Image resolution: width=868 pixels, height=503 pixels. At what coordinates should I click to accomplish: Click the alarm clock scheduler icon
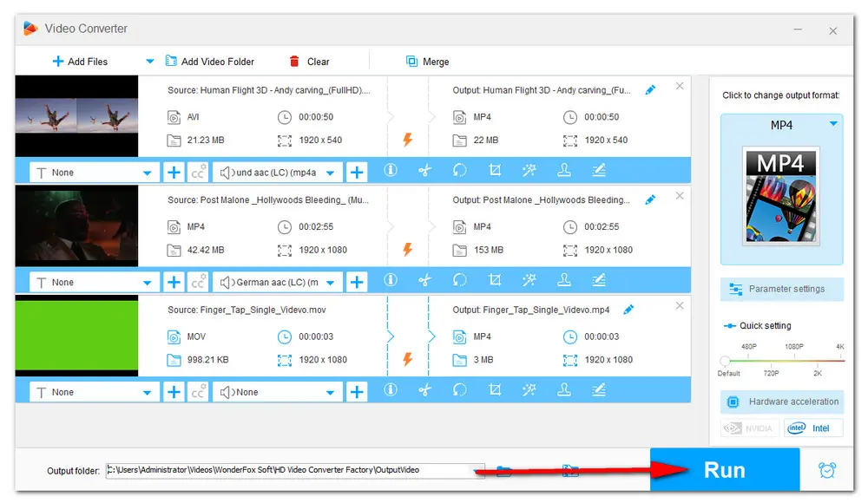pyautogui.click(x=827, y=470)
